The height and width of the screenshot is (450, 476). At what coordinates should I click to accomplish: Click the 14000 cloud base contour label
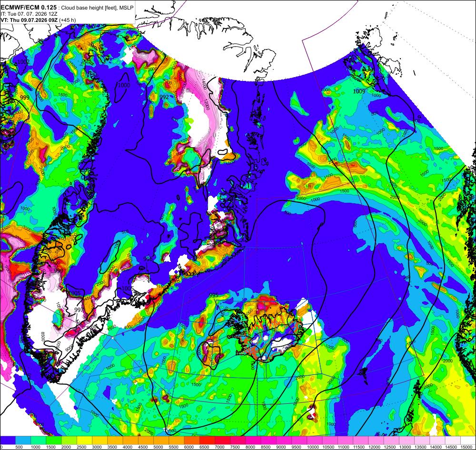pyautogui.click(x=204, y=83)
